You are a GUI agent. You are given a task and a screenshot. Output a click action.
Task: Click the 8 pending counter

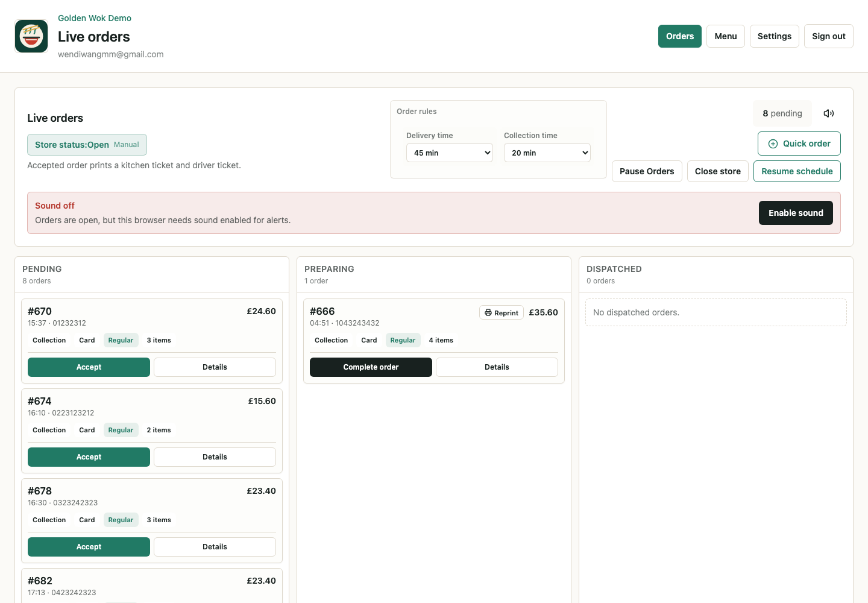tap(782, 113)
